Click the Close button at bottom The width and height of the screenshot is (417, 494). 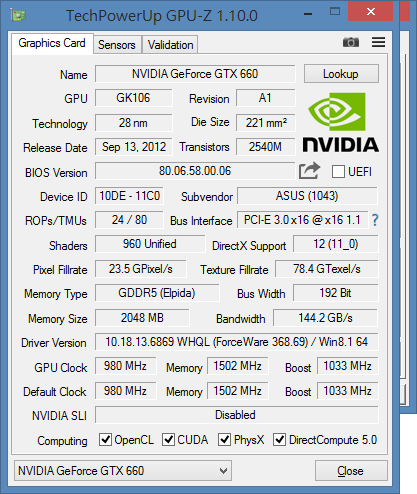pyautogui.click(x=351, y=471)
